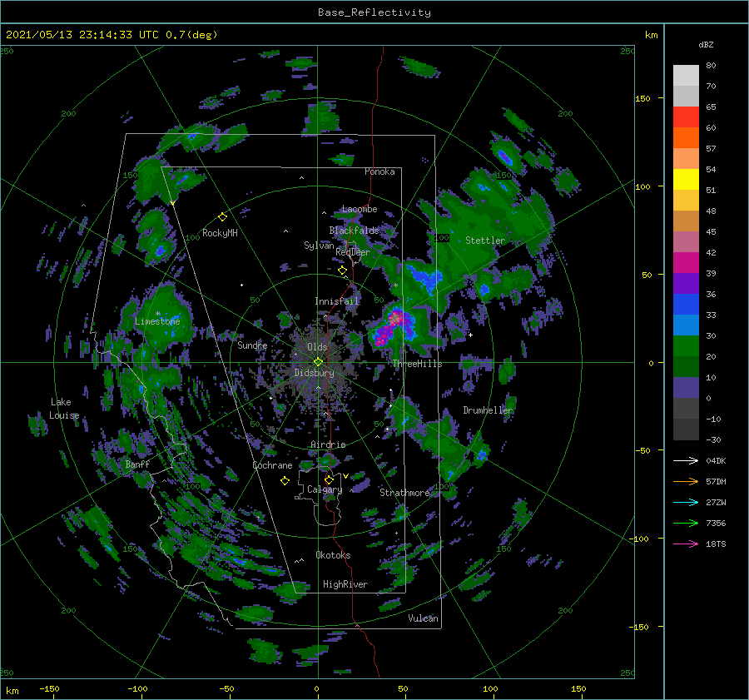Click the Base_Reflectivity title

(x=374, y=12)
